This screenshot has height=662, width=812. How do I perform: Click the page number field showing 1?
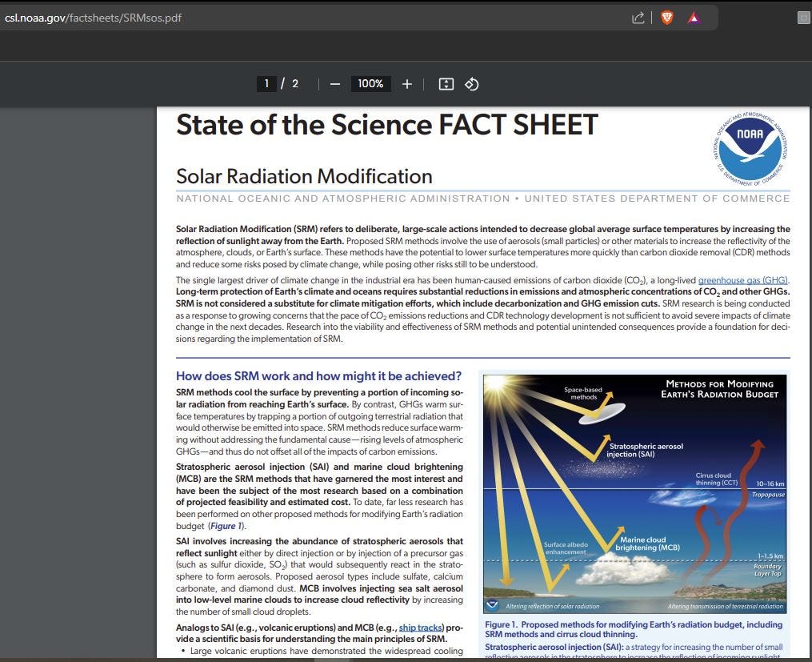(266, 83)
